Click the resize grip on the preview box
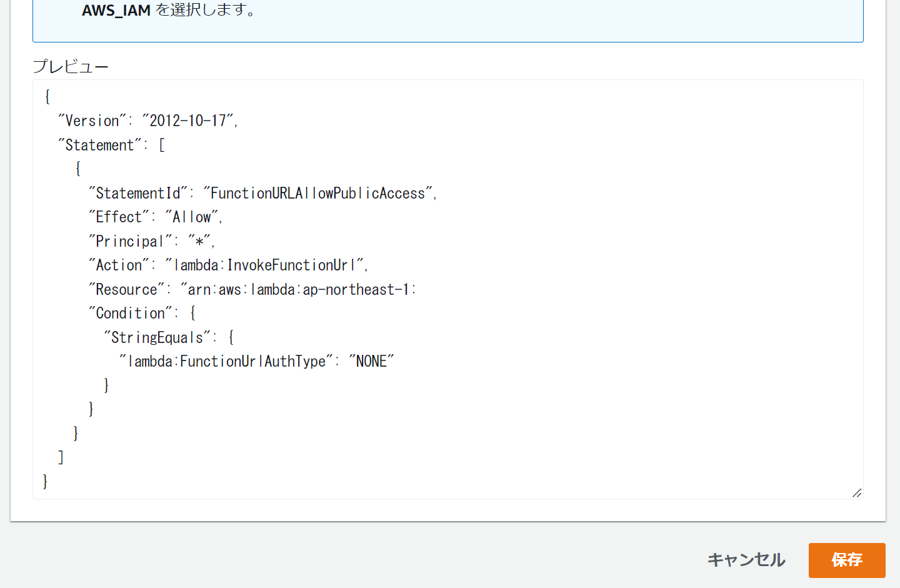The width and height of the screenshot is (900, 588). click(x=856, y=493)
